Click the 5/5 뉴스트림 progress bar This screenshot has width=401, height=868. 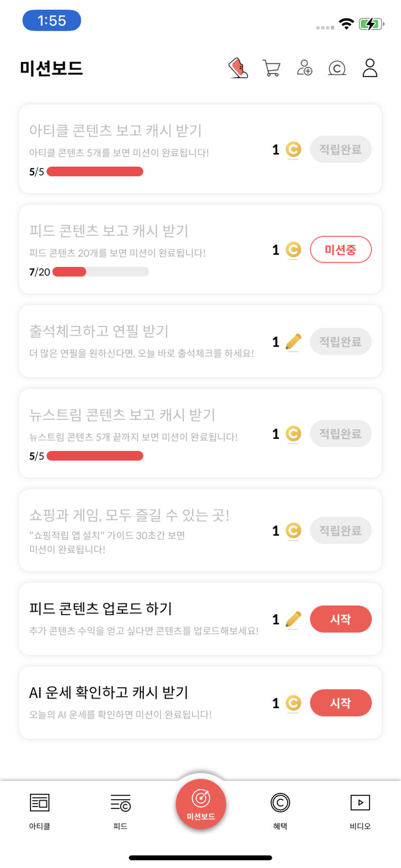[95, 456]
